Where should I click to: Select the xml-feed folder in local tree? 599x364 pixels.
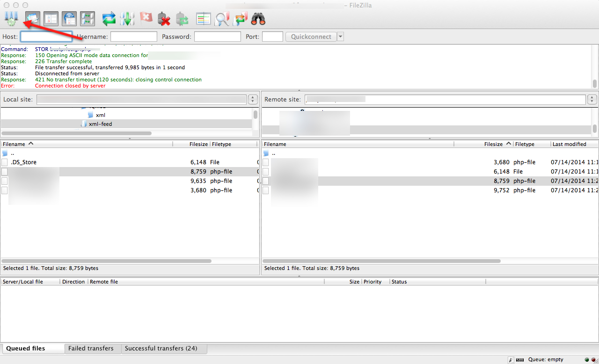pyautogui.click(x=100, y=124)
